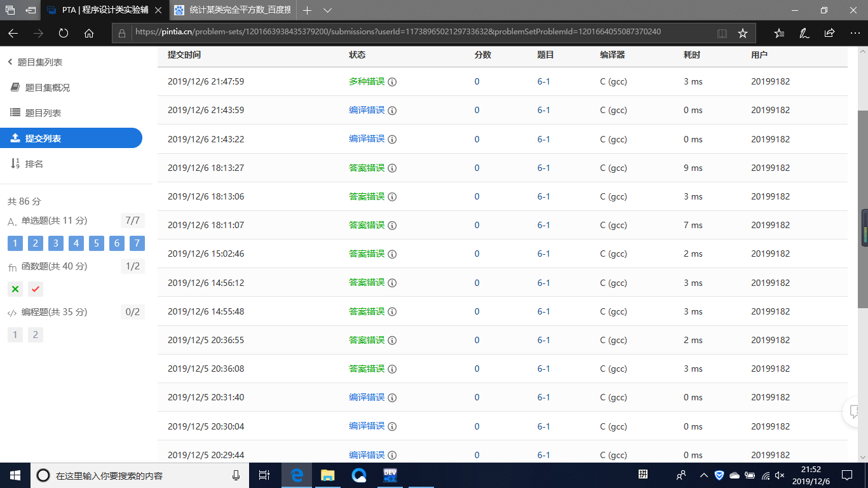868x488 pixels.
Task: Open the Windows Start menu
Action: click(15, 475)
